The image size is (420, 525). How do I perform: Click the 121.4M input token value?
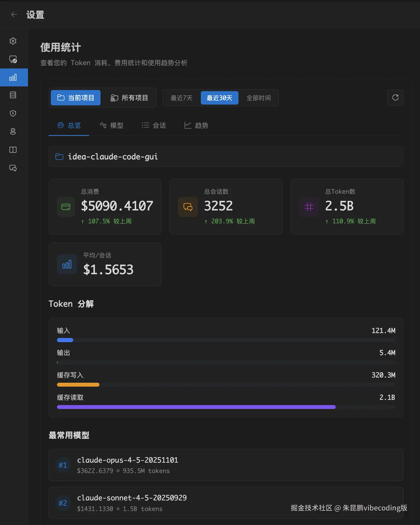click(x=383, y=331)
